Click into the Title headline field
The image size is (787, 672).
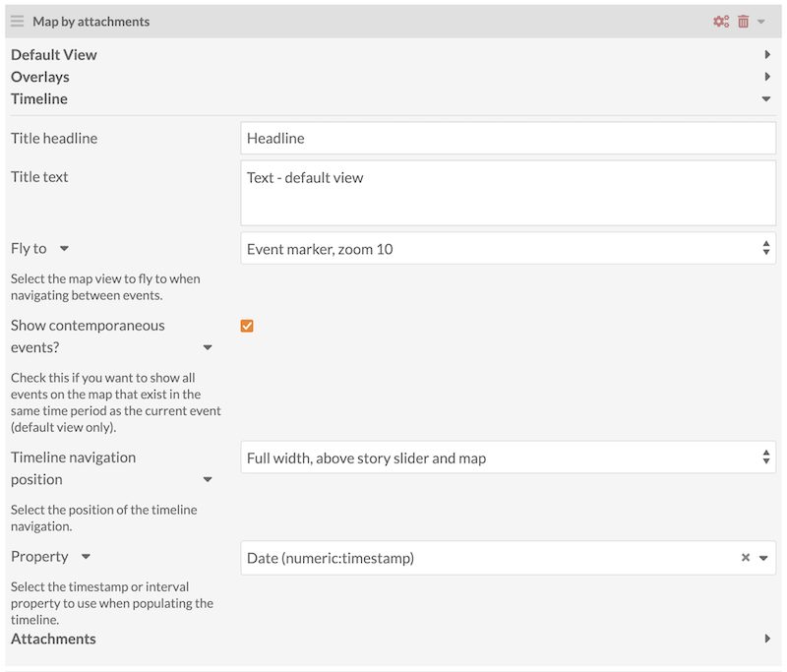[x=508, y=138]
